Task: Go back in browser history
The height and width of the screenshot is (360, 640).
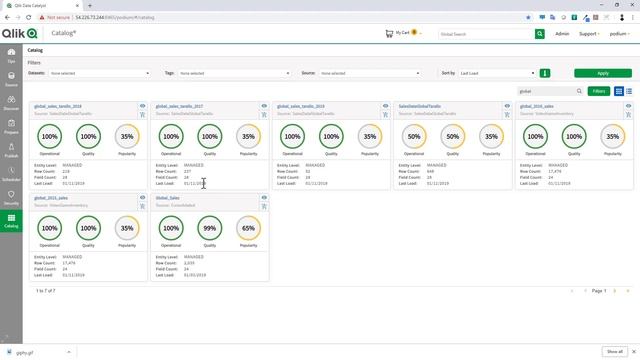Action: (7, 18)
